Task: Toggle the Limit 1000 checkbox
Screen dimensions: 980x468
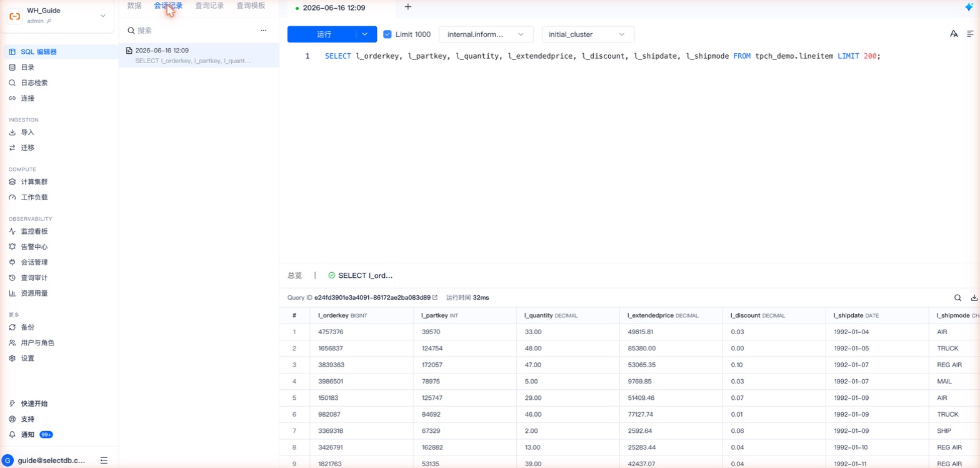Action: tap(387, 34)
